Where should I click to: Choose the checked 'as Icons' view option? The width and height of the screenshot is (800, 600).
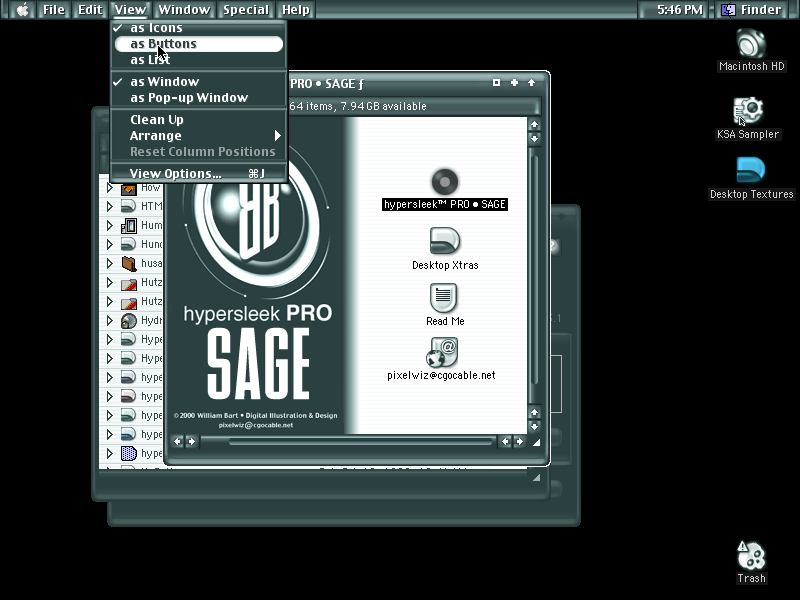pos(199,28)
